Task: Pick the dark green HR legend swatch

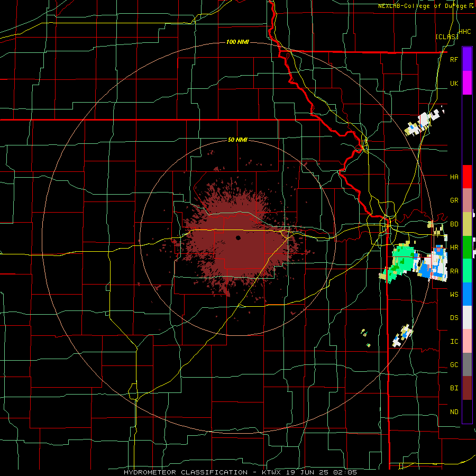Action: [x=467, y=247]
